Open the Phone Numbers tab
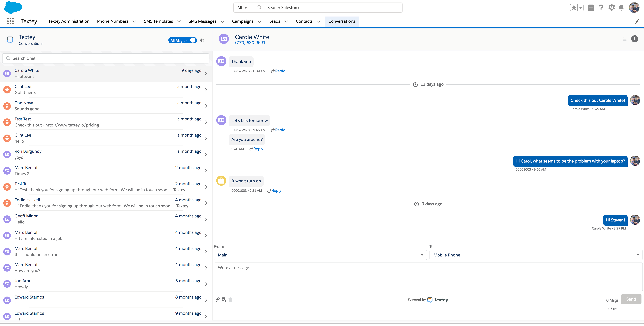Image resolution: width=644 pixels, height=326 pixels. click(x=113, y=21)
